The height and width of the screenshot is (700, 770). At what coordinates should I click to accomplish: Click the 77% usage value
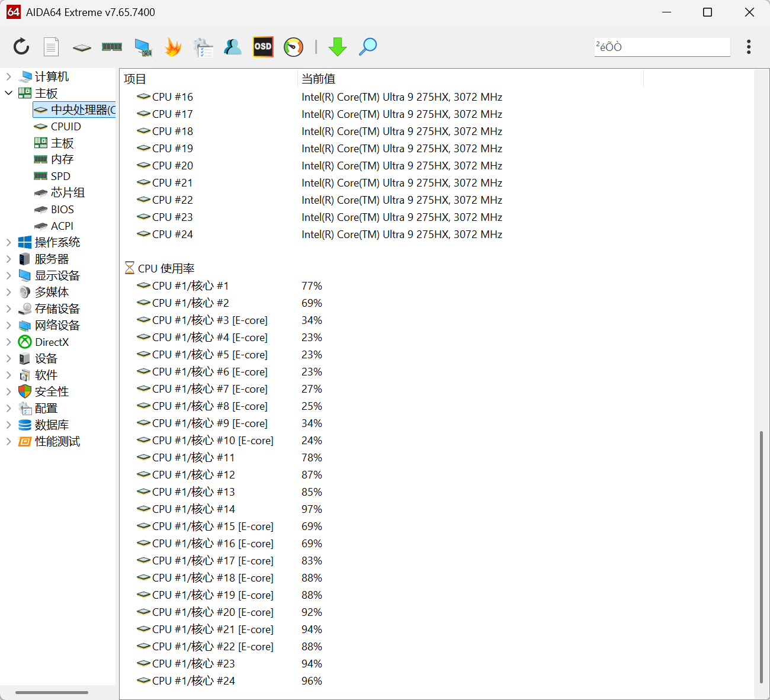point(312,285)
